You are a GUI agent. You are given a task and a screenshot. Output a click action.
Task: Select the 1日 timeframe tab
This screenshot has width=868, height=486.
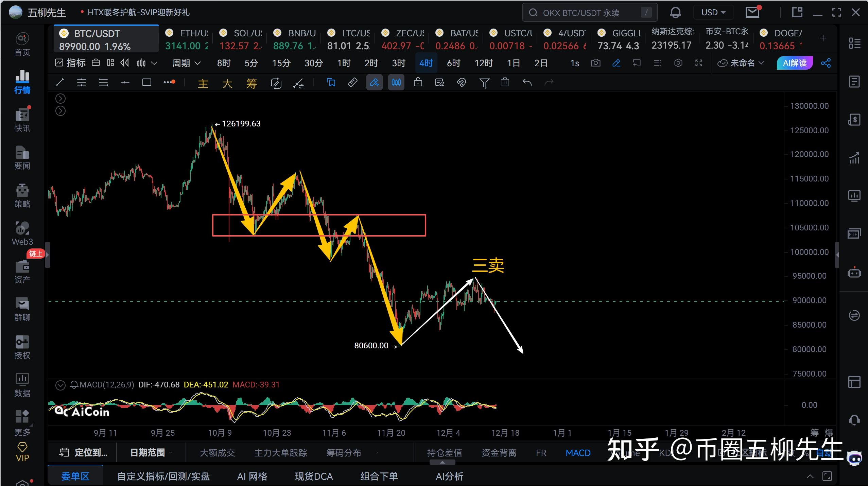[x=513, y=63]
